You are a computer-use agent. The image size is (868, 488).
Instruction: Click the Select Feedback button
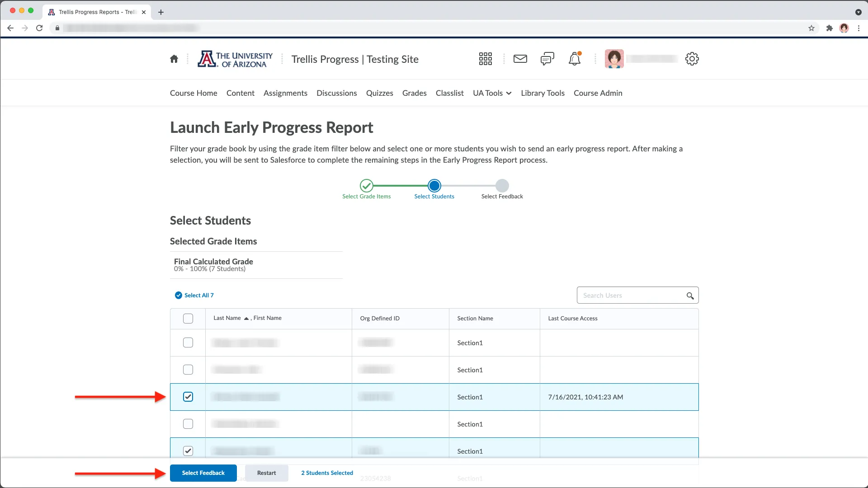click(203, 473)
